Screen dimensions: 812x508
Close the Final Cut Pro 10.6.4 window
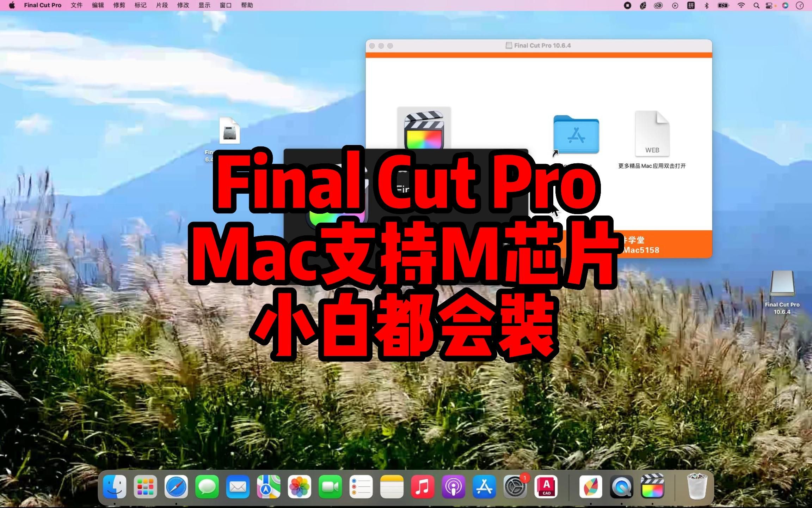372,46
